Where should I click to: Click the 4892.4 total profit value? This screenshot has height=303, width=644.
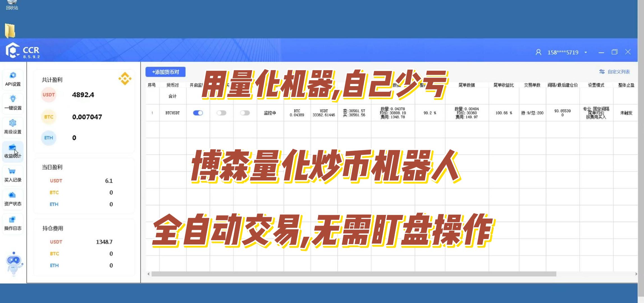pyautogui.click(x=83, y=95)
